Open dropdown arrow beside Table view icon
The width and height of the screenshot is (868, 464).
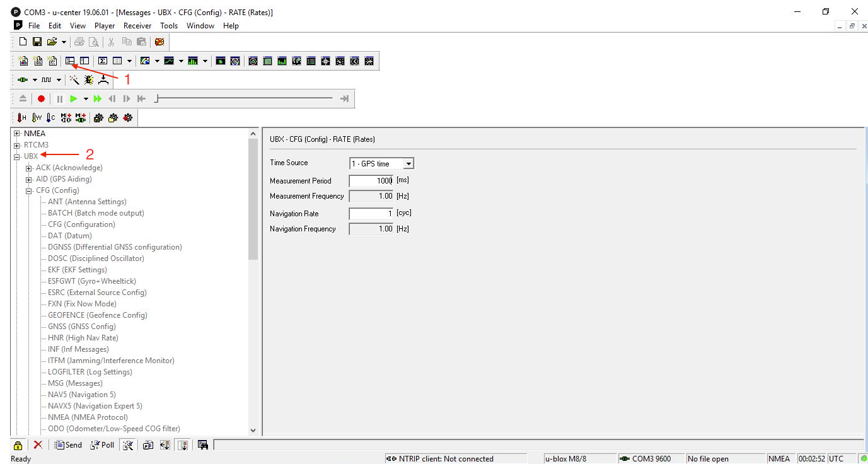130,61
